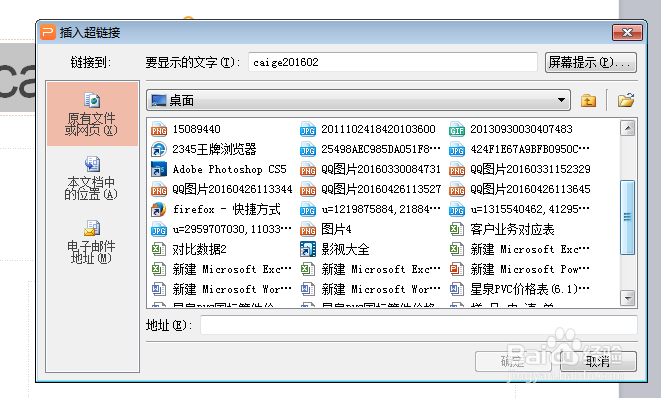661x398 pixels.
Task: Focus the 要显示的文字 text field
Action: (x=393, y=62)
